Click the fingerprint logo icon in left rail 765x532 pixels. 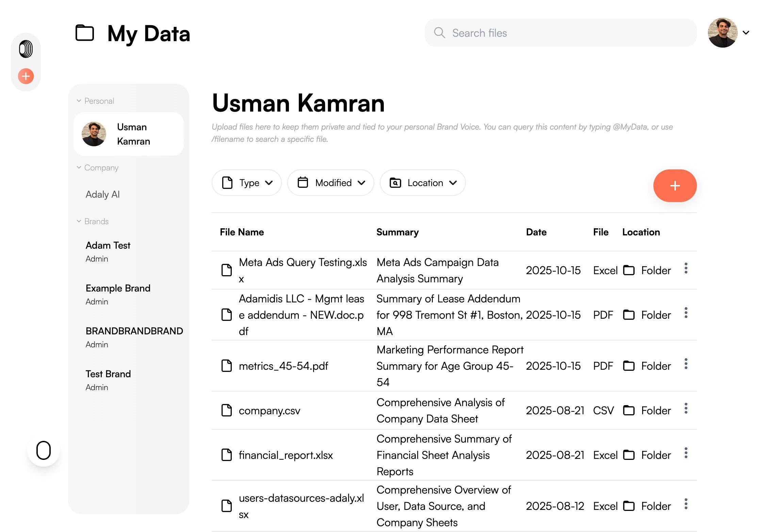[26, 49]
